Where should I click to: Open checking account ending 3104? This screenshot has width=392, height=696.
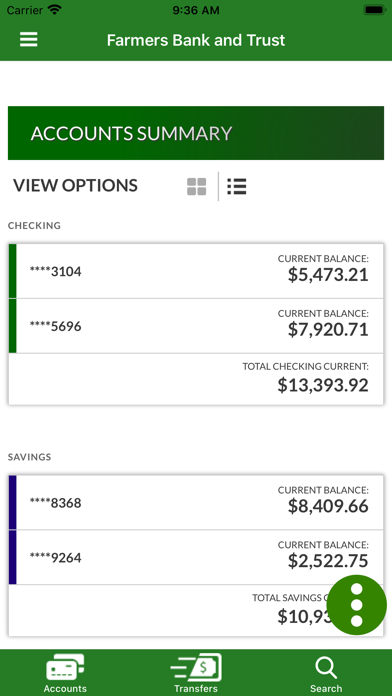[x=196, y=271]
